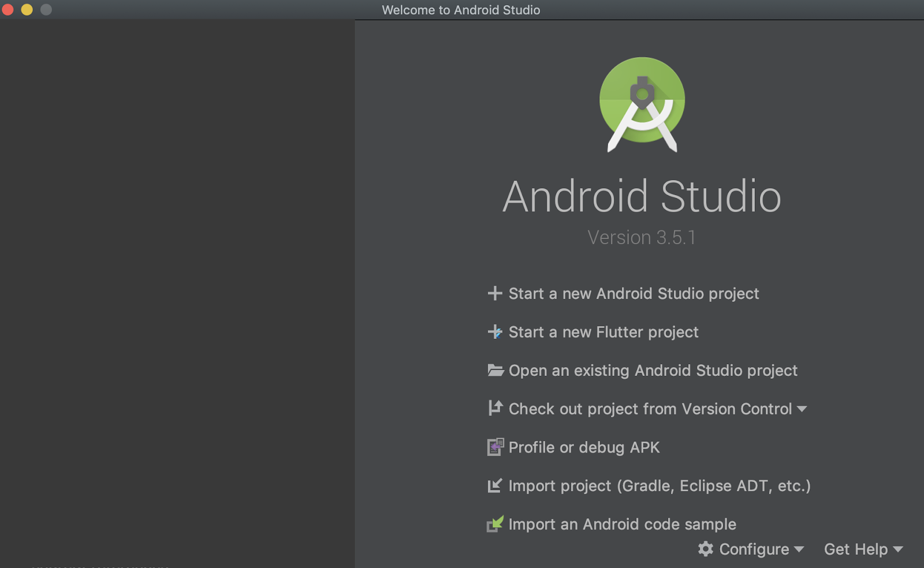
Task: Start a new Android Studio project
Action: coord(634,293)
